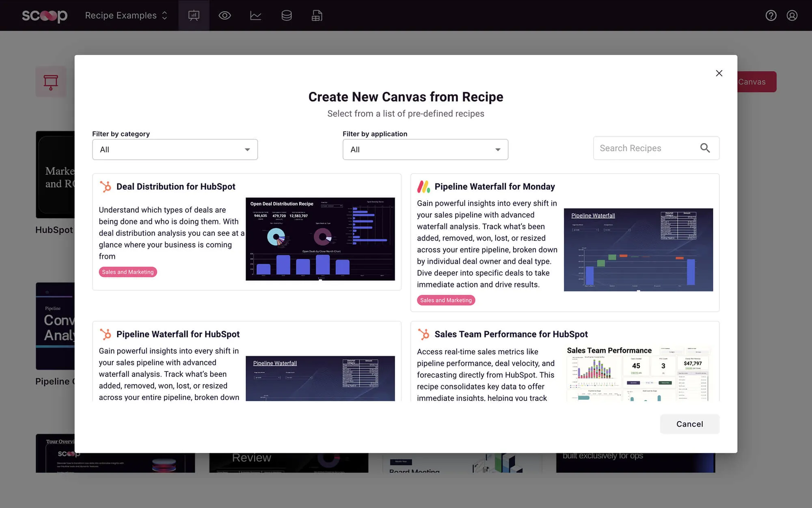Click the Scoop logo in top left
This screenshot has width=812, height=508.
coord(45,15)
